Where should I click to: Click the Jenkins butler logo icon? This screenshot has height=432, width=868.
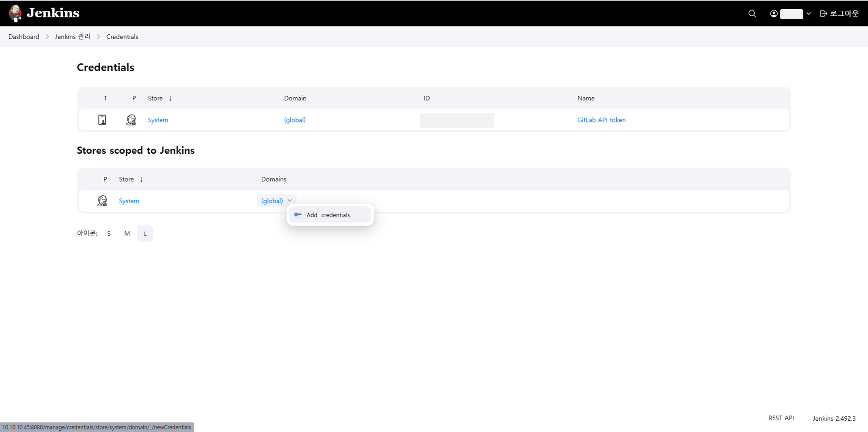[x=15, y=13]
